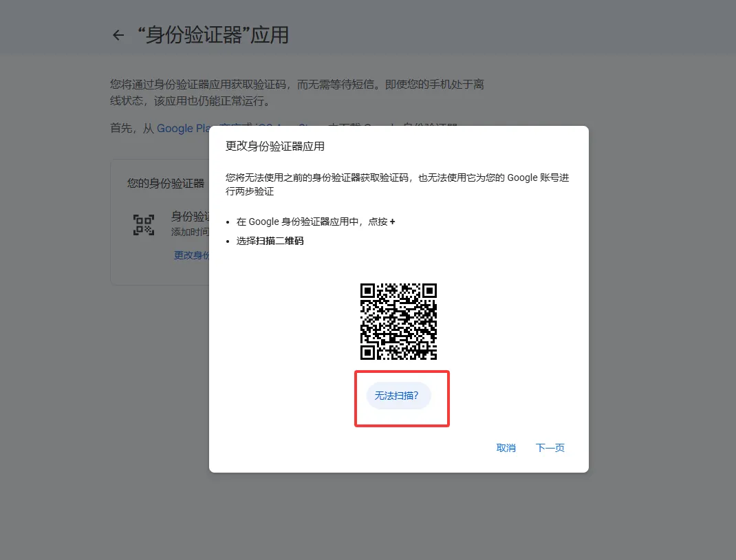This screenshot has height=560, width=736.
Task: Click the 您的身份验证器 card heading
Action: pyautogui.click(x=166, y=183)
